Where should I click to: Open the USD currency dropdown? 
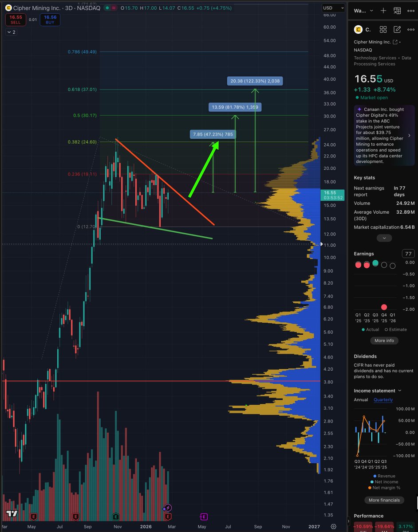(333, 8)
